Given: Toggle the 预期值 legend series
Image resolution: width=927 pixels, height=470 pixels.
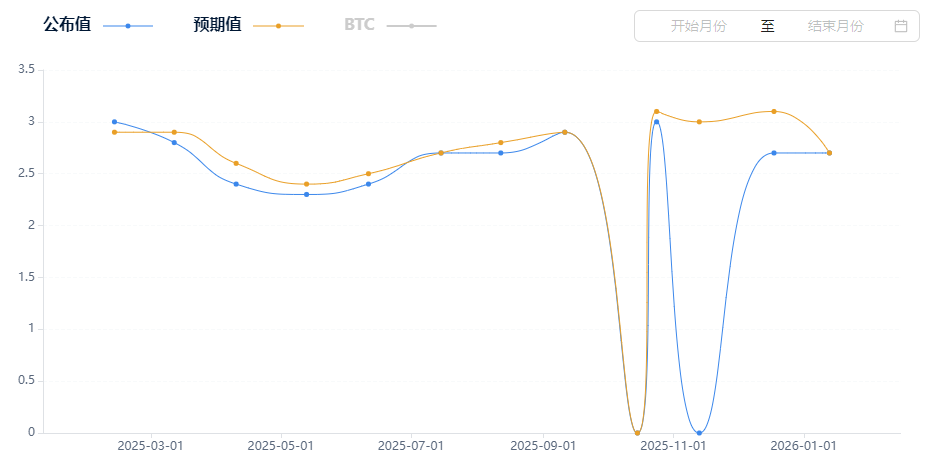Looking at the screenshot, I should coord(247,25).
